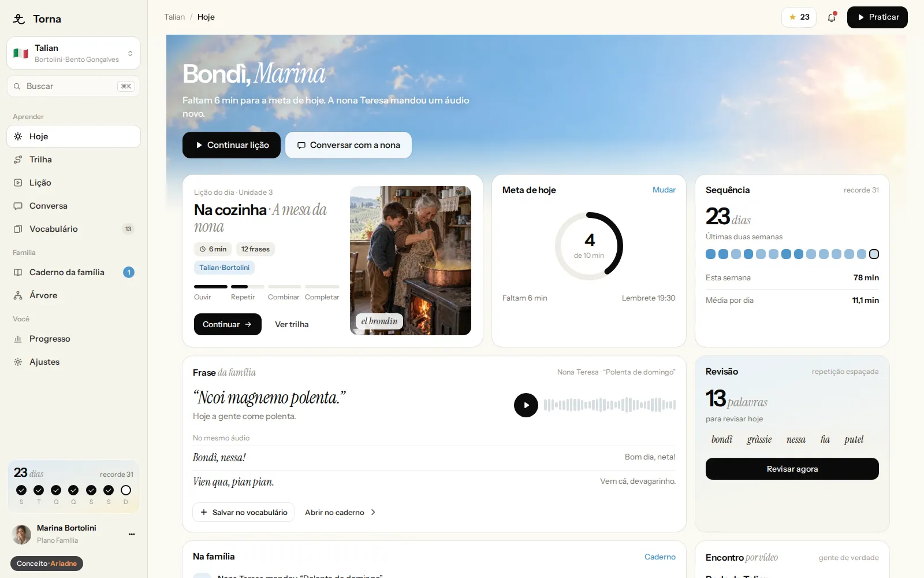Viewport: 924px width, 578px height.
Task: Click Mudar in Meta de hoje
Action: pyautogui.click(x=664, y=190)
